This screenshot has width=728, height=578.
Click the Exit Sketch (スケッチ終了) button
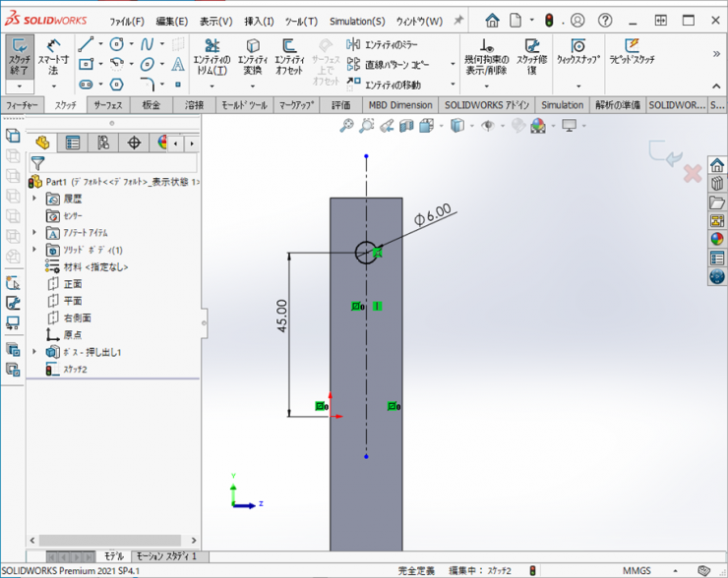click(20, 55)
